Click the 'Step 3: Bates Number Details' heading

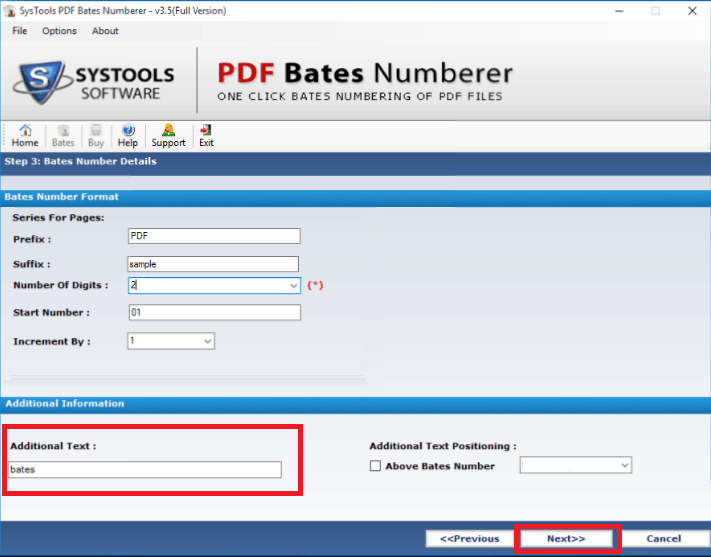click(80, 161)
